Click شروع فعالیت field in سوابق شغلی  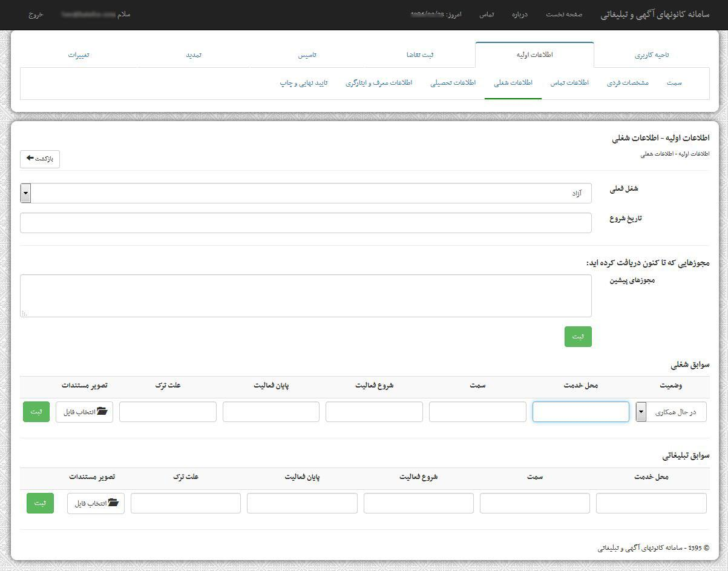point(374,412)
